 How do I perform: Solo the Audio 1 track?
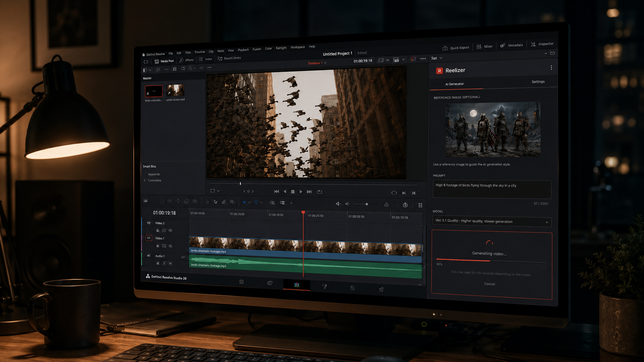tap(164, 263)
